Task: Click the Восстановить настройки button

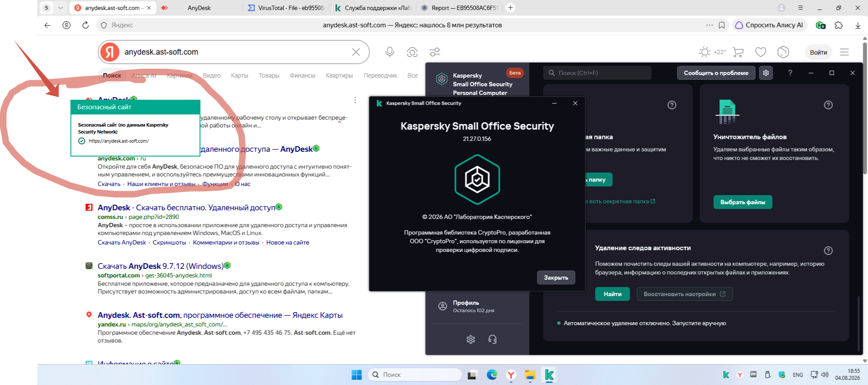Action: (684, 294)
